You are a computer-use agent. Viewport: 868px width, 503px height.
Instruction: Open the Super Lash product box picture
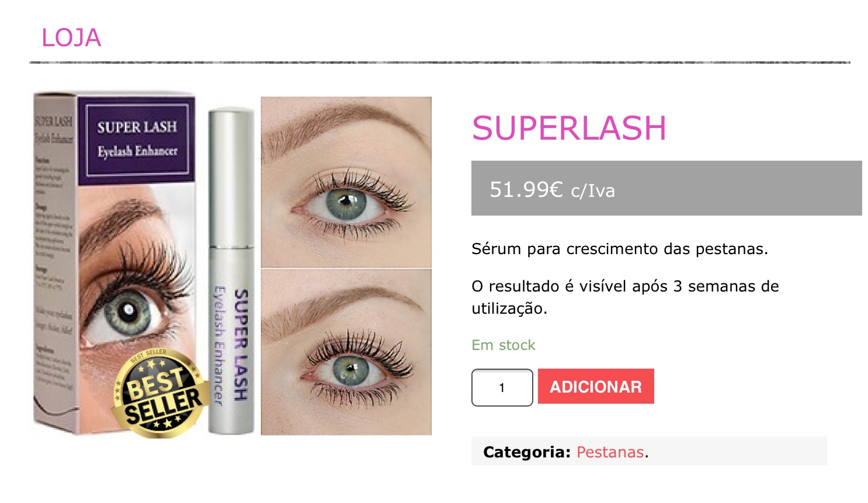click(x=114, y=263)
